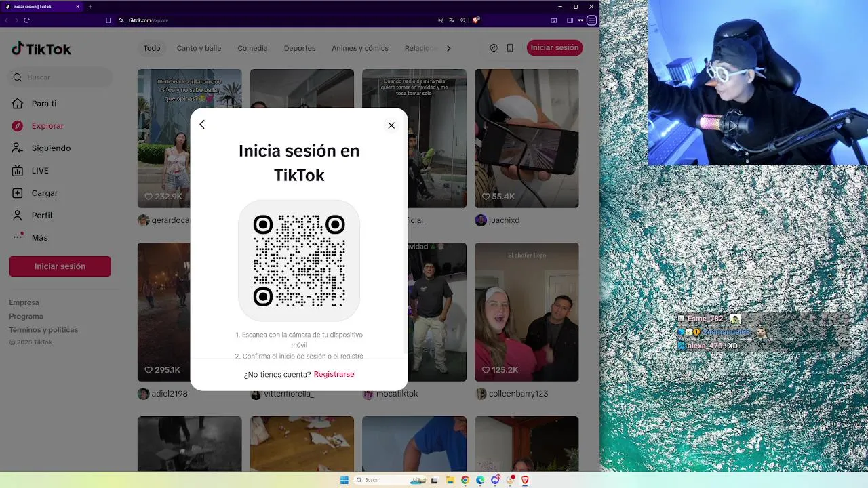Open Cargar to upload a video
This screenshot has width=868, height=488.
44,193
